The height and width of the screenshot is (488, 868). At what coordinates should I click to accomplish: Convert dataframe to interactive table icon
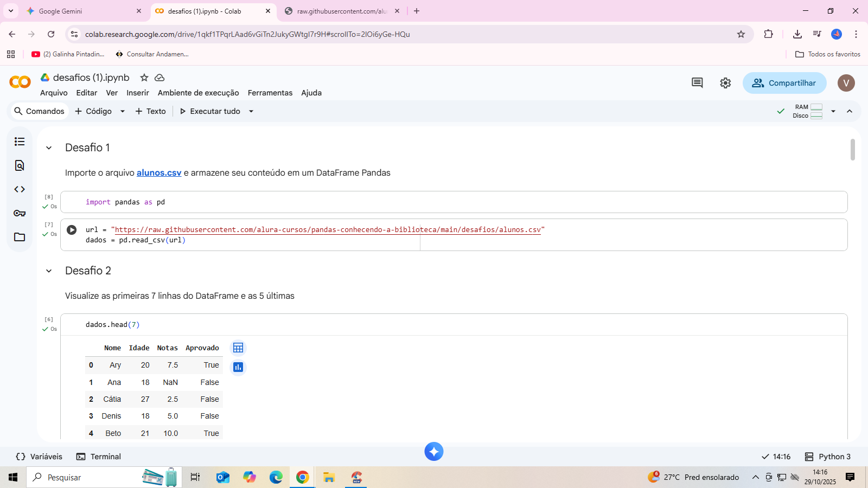coord(238,348)
